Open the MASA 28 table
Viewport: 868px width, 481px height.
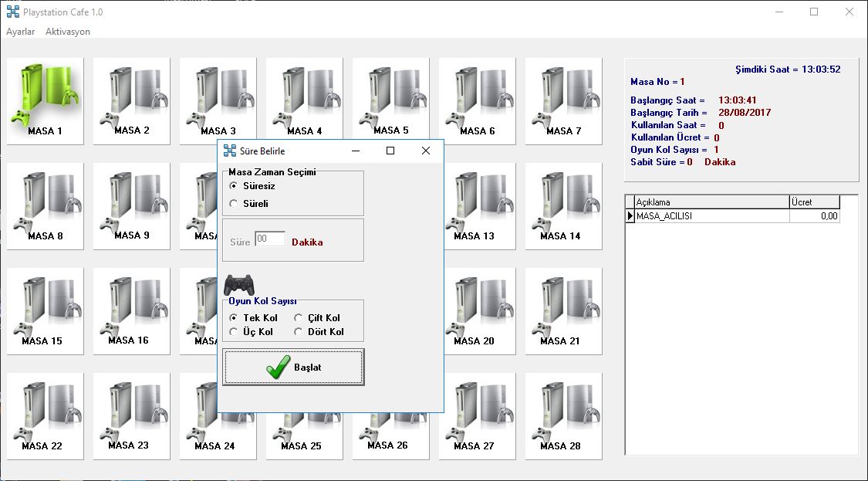[x=563, y=416]
